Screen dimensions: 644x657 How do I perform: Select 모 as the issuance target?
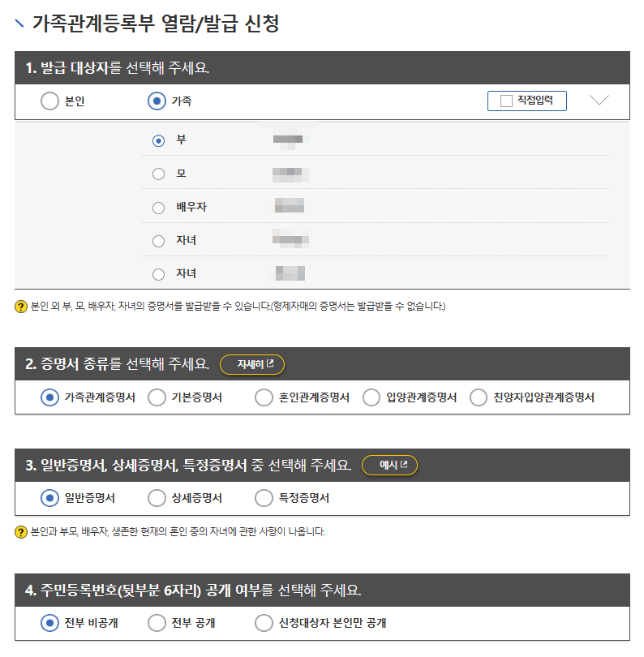point(161,174)
